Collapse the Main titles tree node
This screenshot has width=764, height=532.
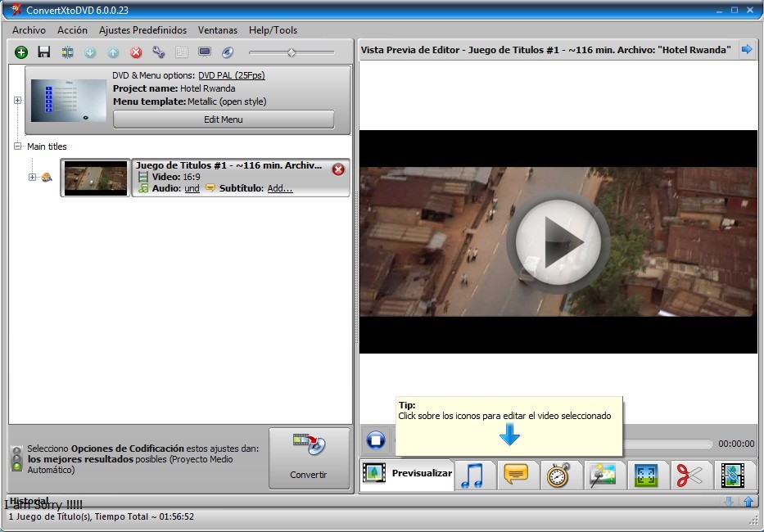[17, 147]
